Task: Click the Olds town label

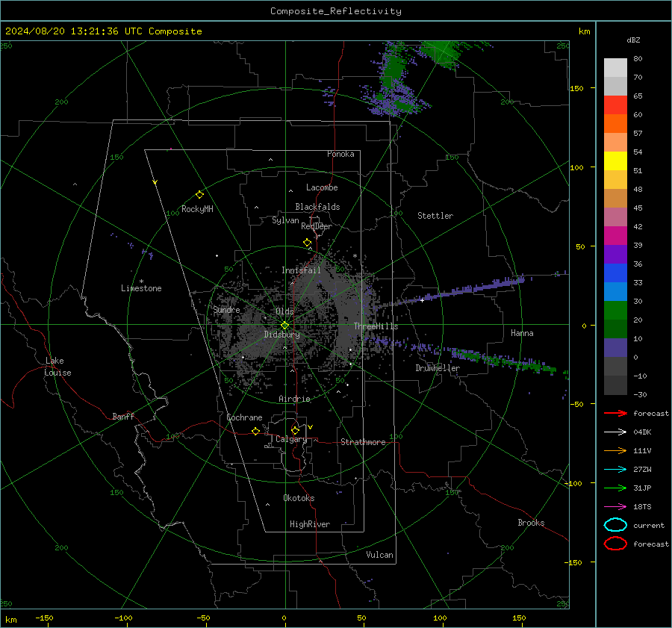Action: (x=284, y=311)
